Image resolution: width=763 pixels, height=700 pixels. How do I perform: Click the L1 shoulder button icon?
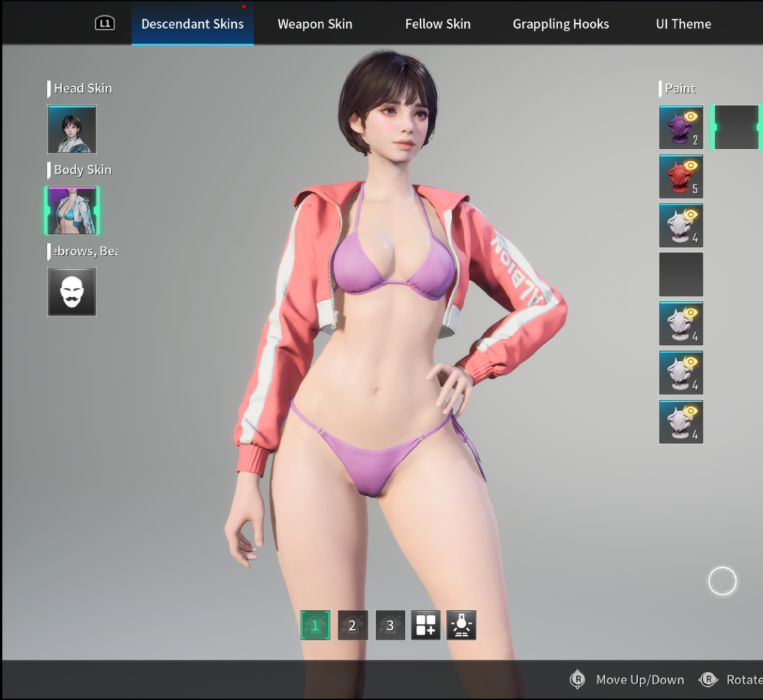(105, 23)
